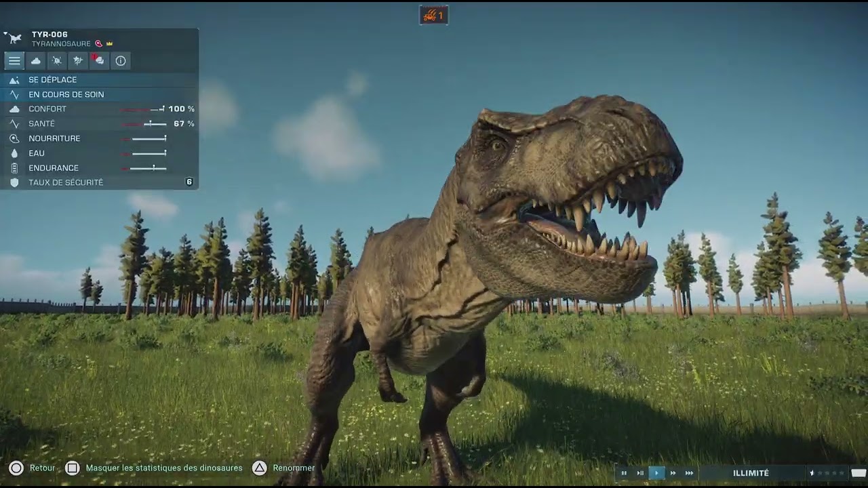
Task: Click the security rating badge showing 6
Action: point(189,182)
